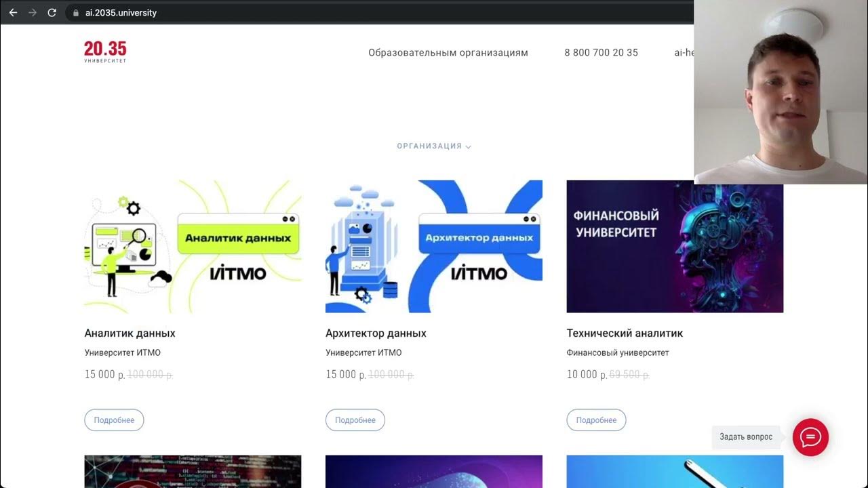Open Образовательным организациям menu item
This screenshot has height=488, width=868.
(448, 52)
